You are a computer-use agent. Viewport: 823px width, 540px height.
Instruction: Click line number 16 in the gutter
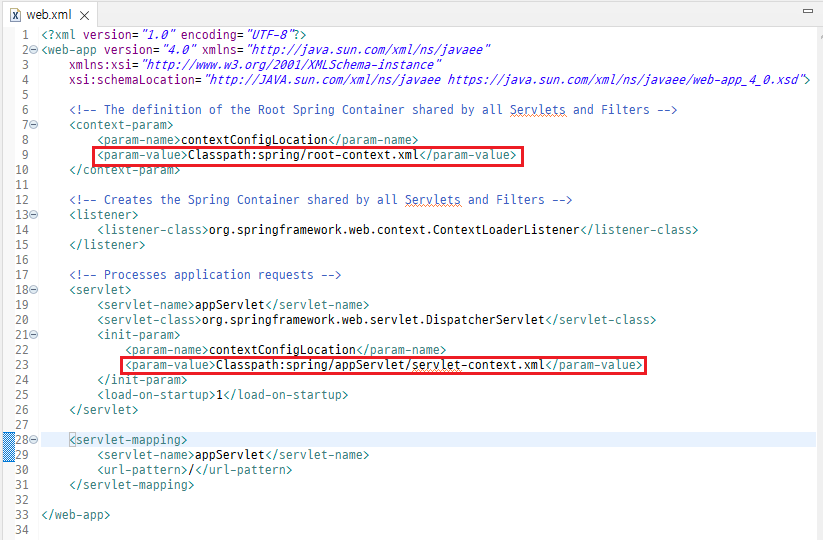[x=22, y=260]
